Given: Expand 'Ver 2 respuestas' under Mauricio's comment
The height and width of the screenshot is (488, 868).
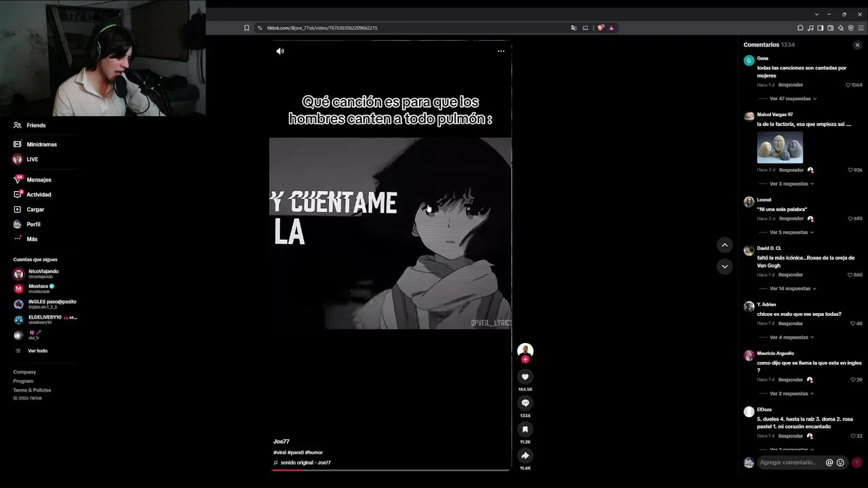Looking at the screenshot, I should [x=791, y=394].
